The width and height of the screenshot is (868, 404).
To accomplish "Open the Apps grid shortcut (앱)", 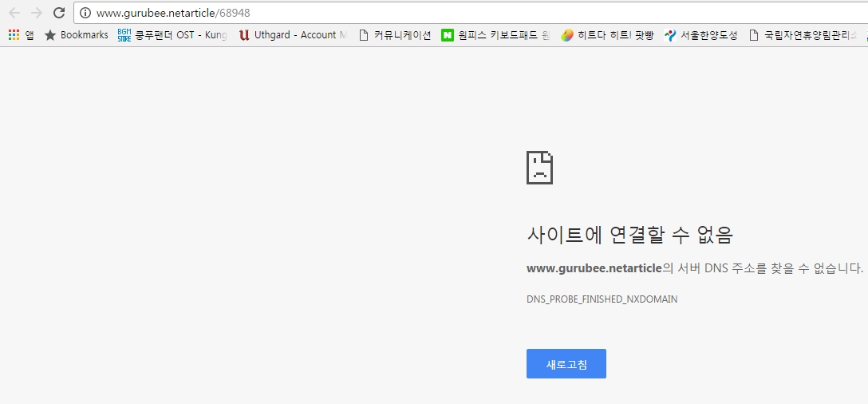I will click(x=21, y=35).
